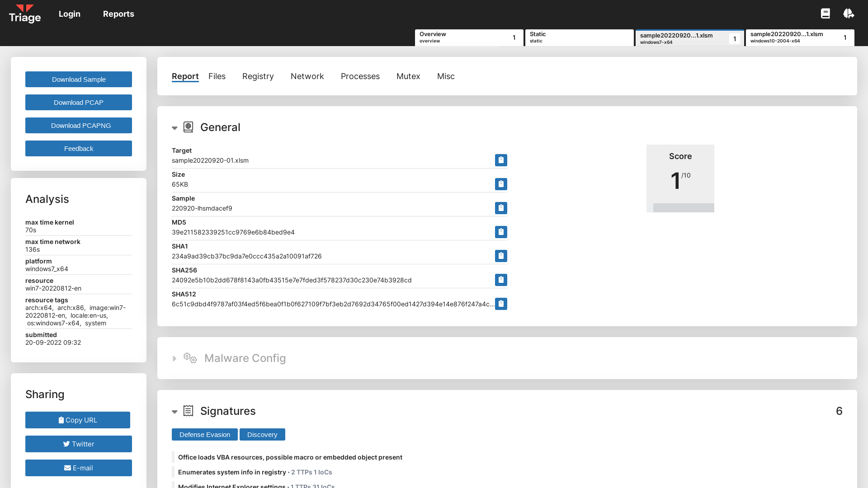The height and width of the screenshot is (488, 868).
Task: Click the Triage logo
Action: click(25, 14)
